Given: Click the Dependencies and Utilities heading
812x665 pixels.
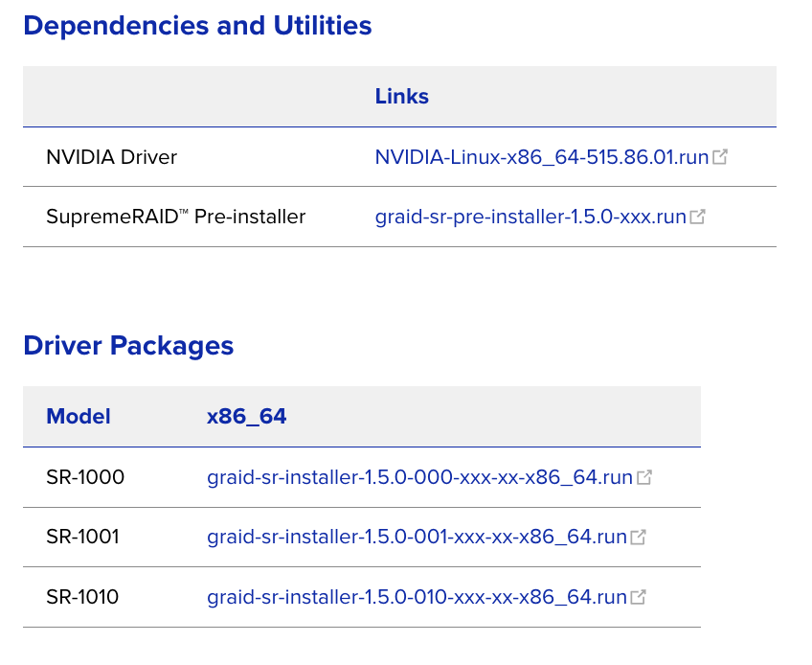Looking at the screenshot, I should point(197,26).
